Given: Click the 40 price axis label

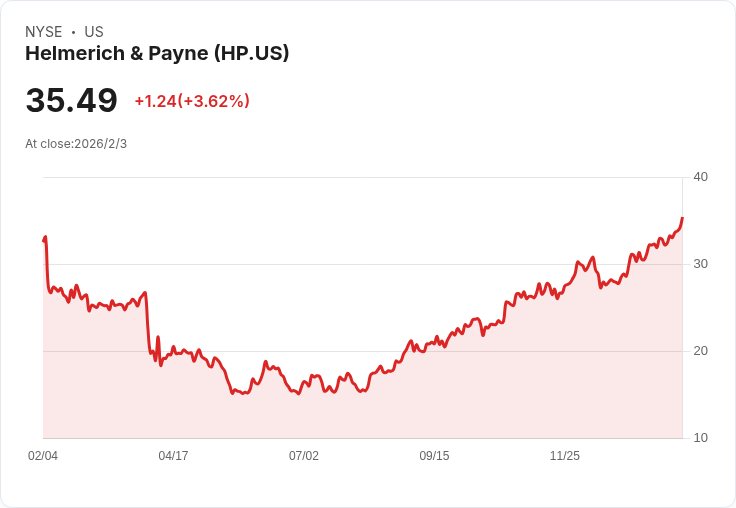Looking at the screenshot, I should [700, 177].
